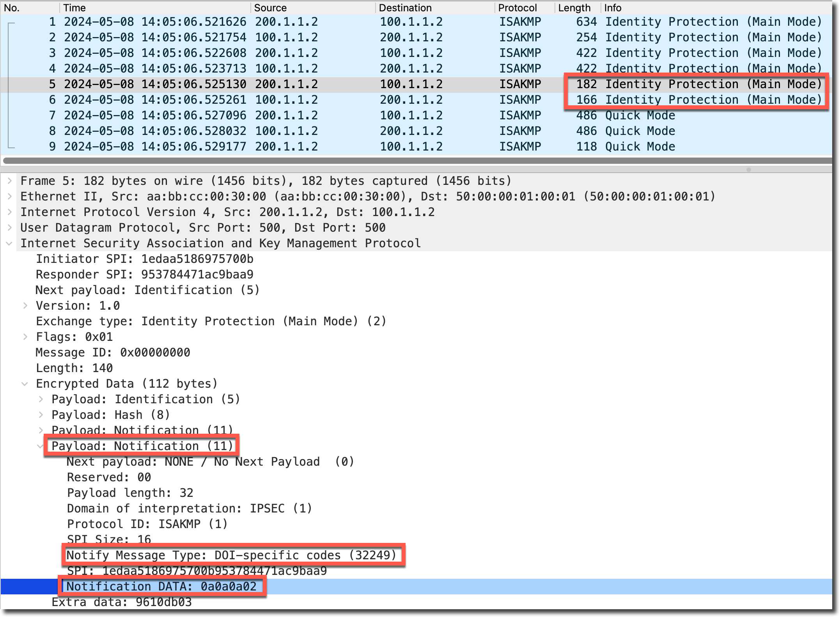Collapse the Encrypted Data (112 bytes) node
This screenshot has height=617, width=840.
[25, 384]
